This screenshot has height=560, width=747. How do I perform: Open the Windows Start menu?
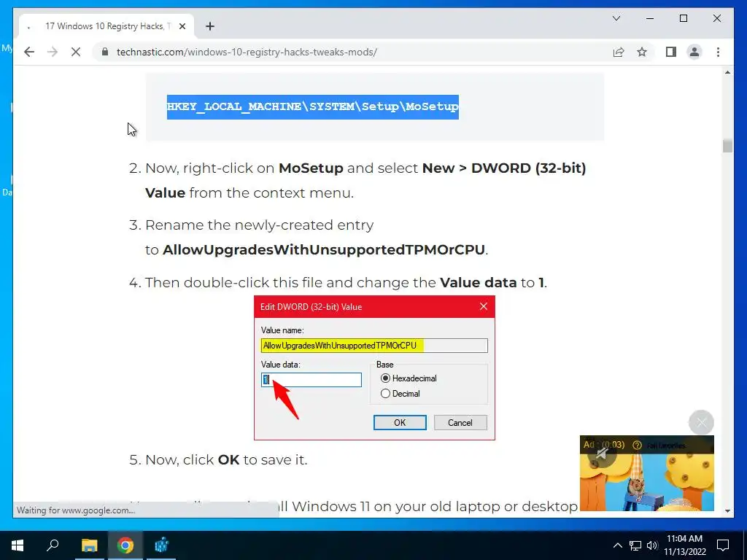pyautogui.click(x=18, y=545)
